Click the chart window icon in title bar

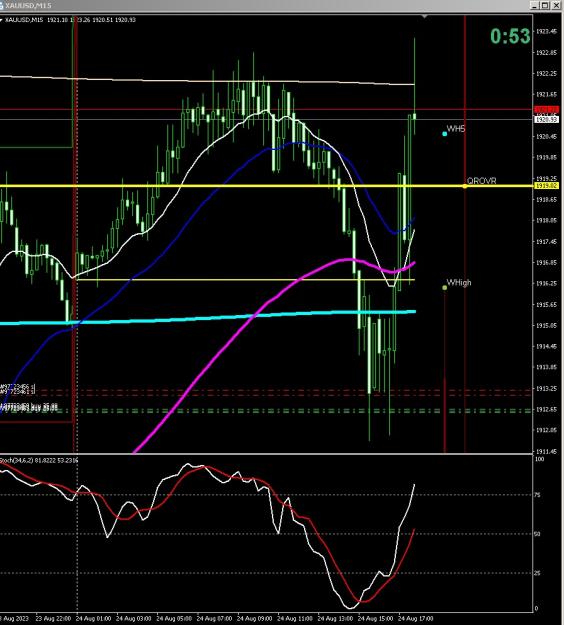coord(1,6)
